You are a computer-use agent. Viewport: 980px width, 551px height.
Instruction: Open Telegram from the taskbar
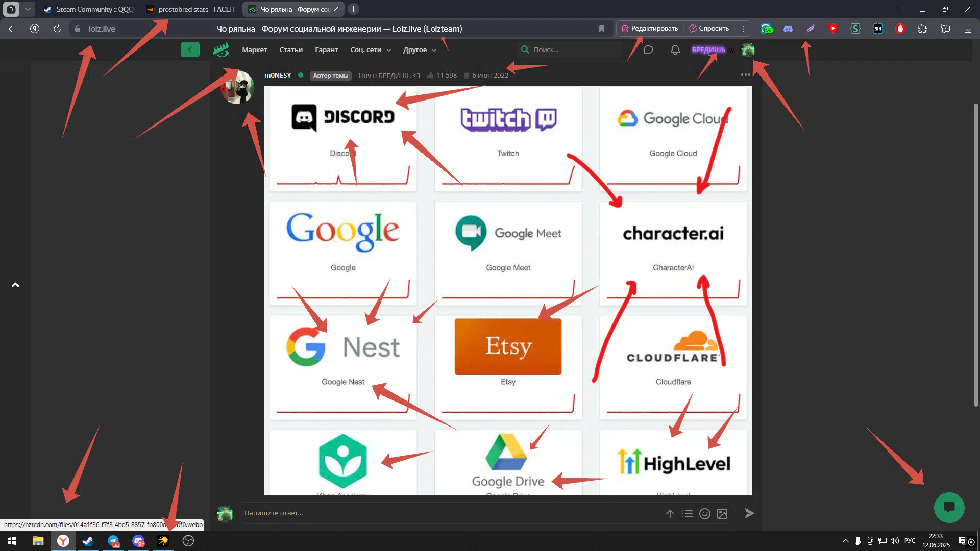[x=113, y=541]
